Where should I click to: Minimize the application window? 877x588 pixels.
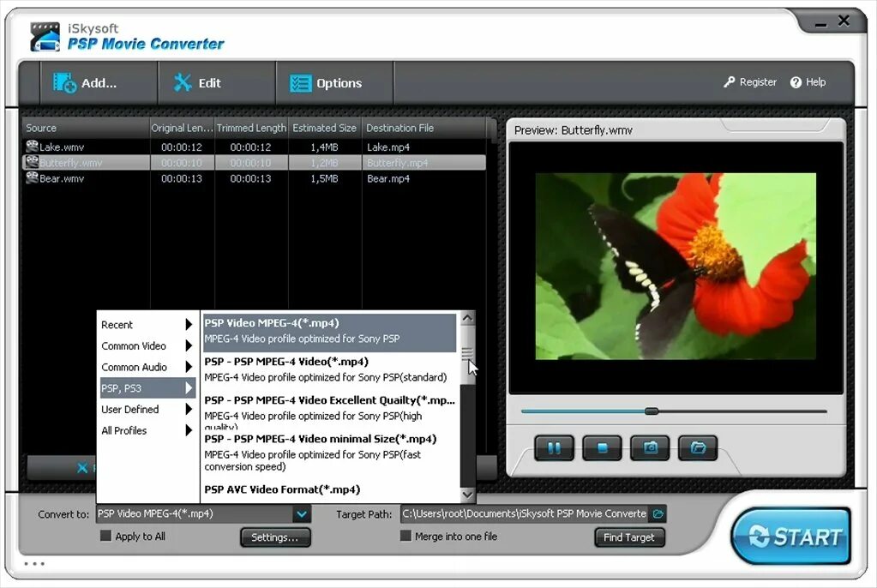pyautogui.click(x=820, y=23)
